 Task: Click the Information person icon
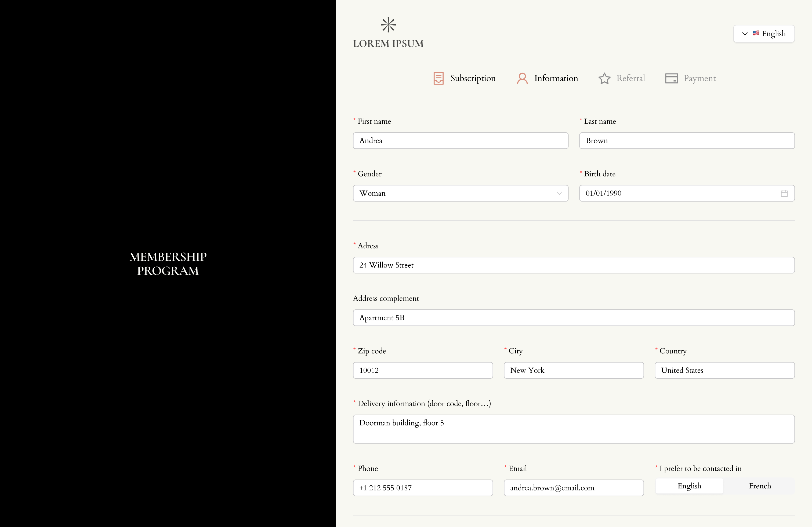pyautogui.click(x=522, y=78)
